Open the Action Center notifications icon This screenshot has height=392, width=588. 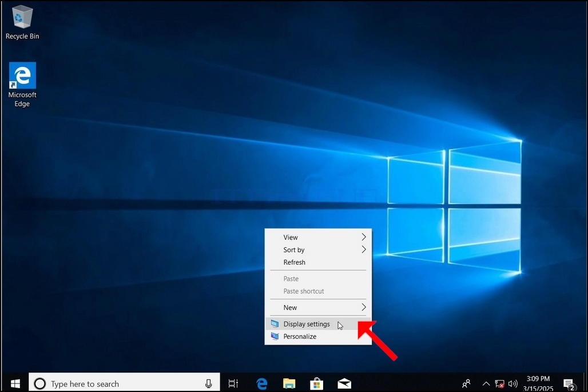(x=570, y=384)
